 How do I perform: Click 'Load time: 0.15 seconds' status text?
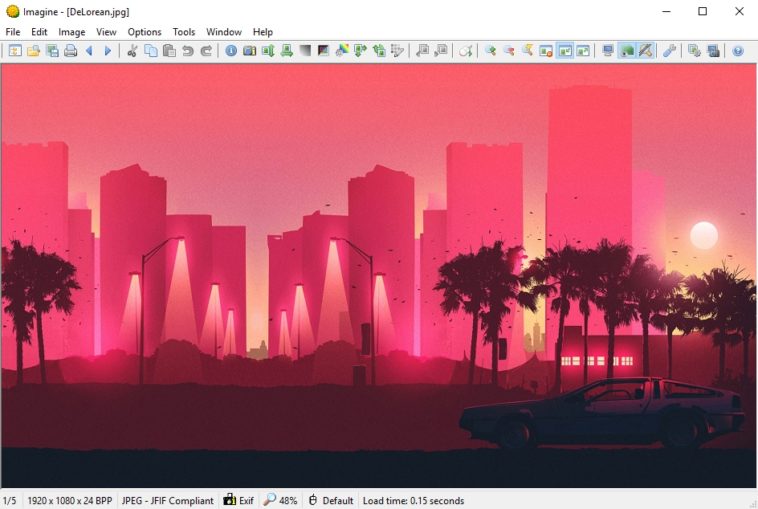tap(413, 501)
